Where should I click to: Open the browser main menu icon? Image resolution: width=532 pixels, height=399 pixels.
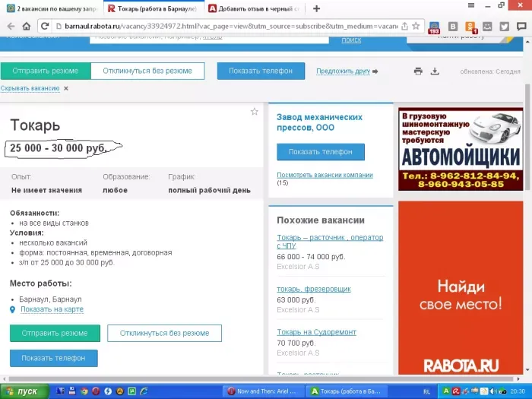pos(471,5)
